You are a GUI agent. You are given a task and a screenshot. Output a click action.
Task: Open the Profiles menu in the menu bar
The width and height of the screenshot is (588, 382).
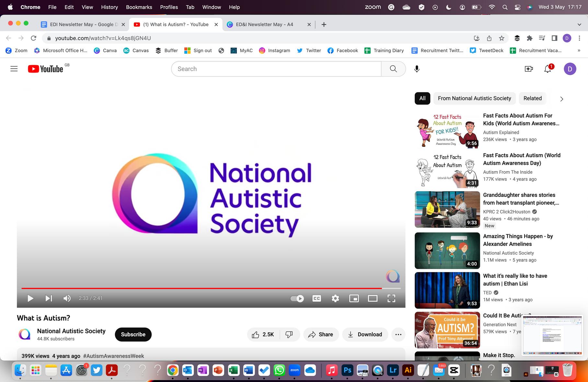(169, 7)
